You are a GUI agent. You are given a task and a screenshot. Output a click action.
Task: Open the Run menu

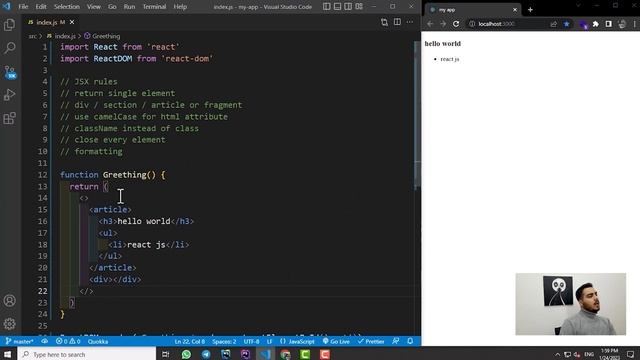pyautogui.click(x=129, y=7)
